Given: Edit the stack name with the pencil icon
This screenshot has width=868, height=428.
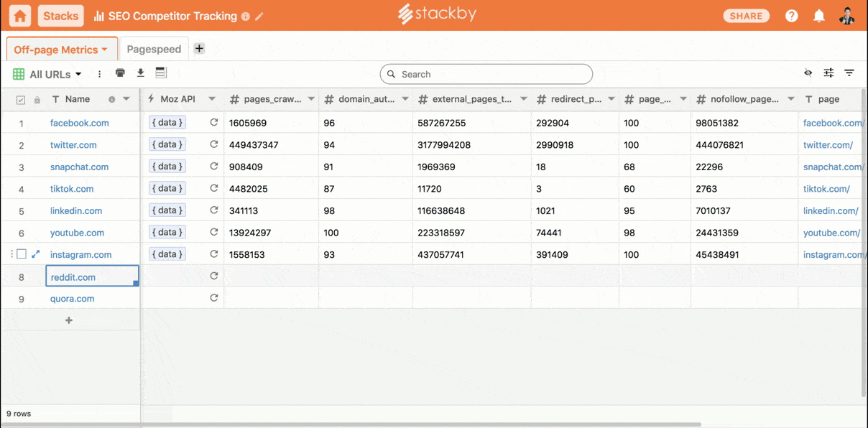Looking at the screenshot, I should pos(259,17).
